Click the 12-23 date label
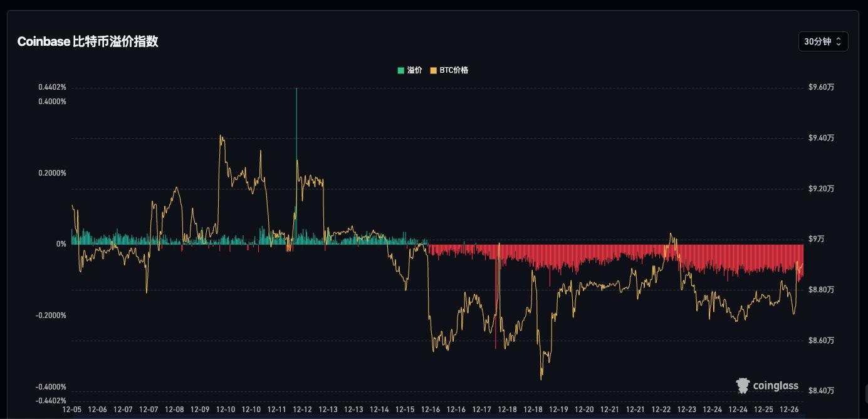868x419 pixels. 687,410
